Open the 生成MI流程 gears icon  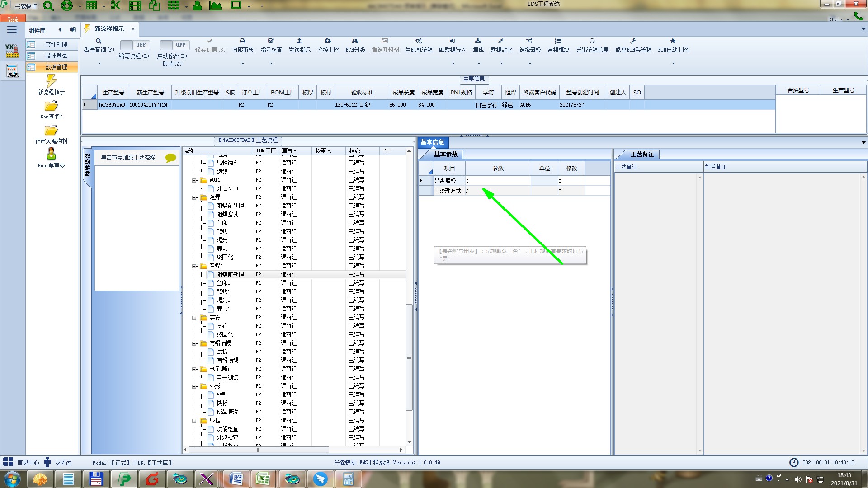419,41
